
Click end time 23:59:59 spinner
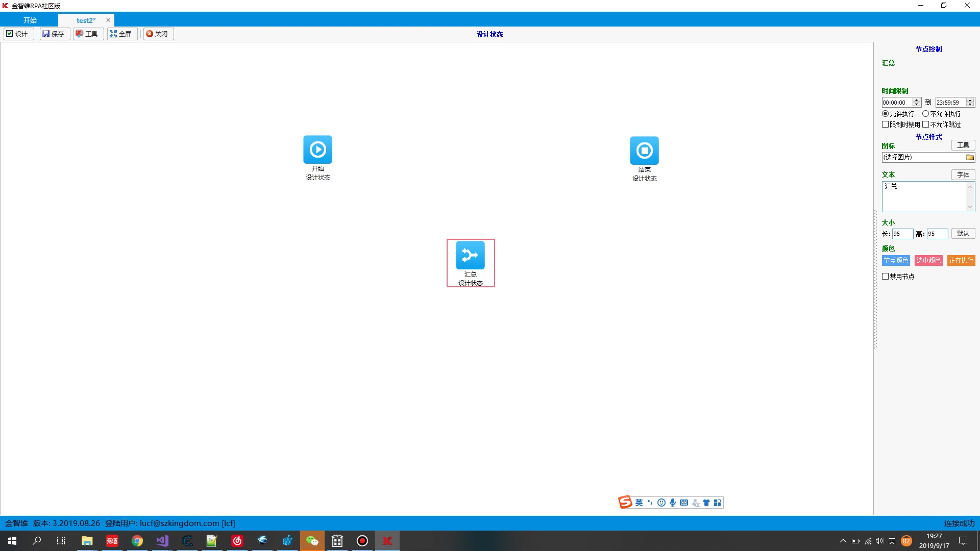970,102
